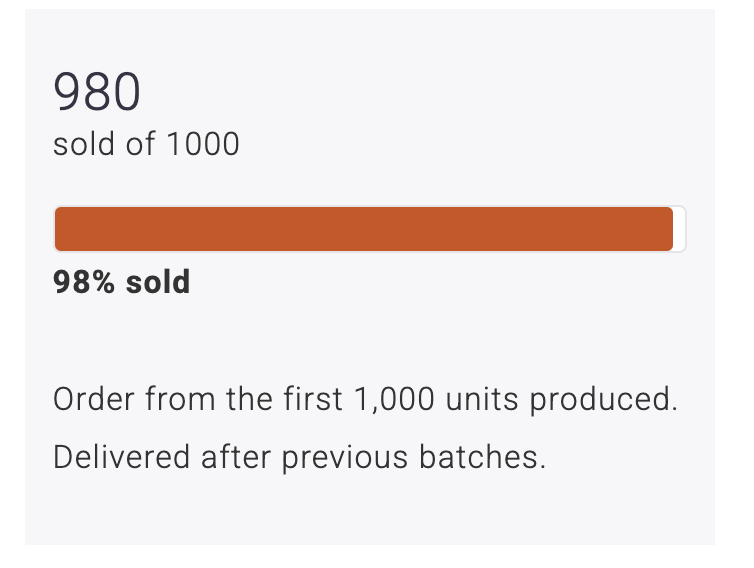Click the word "produced." ending the description
Image resolution: width=754 pixels, height=568 pixels.
coord(604,400)
